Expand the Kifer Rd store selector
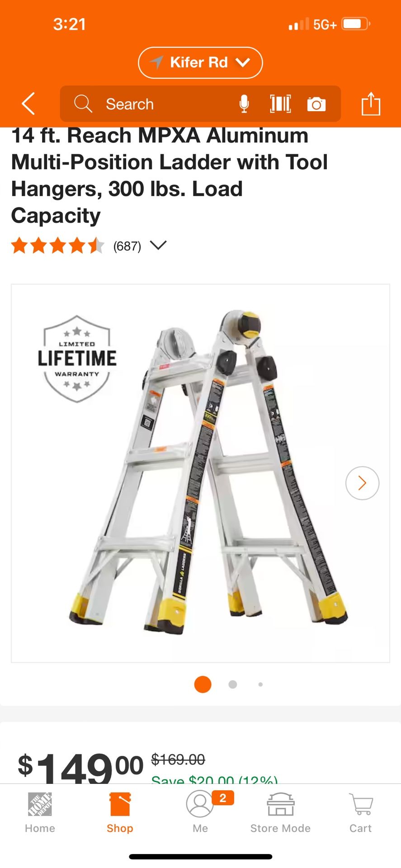Image resolution: width=401 pixels, height=868 pixels. tap(200, 63)
